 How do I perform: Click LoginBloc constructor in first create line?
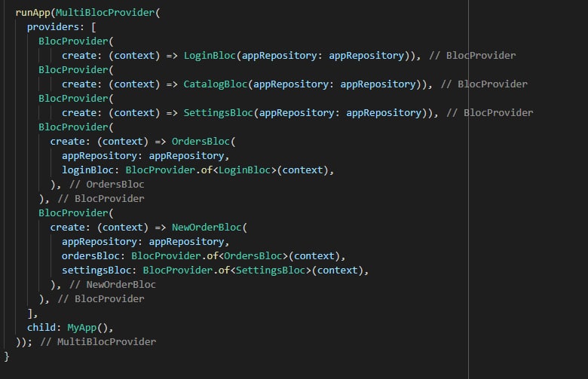pos(210,56)
